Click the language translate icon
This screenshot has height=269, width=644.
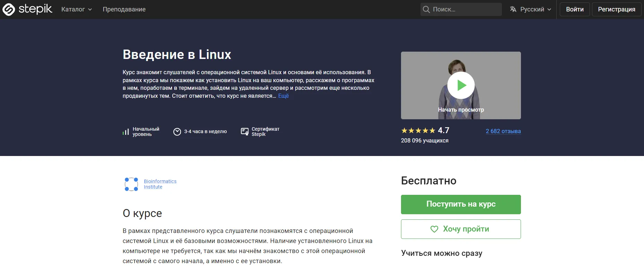pos(513,9)
